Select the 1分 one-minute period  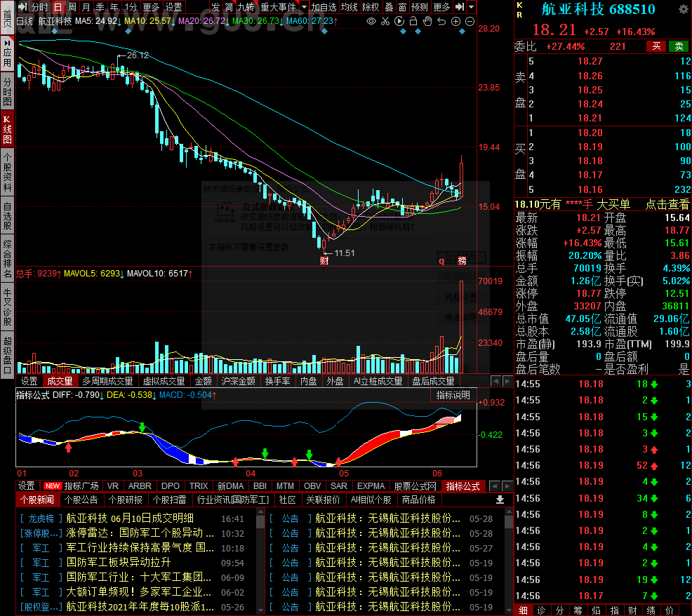[x=131, y=7]
